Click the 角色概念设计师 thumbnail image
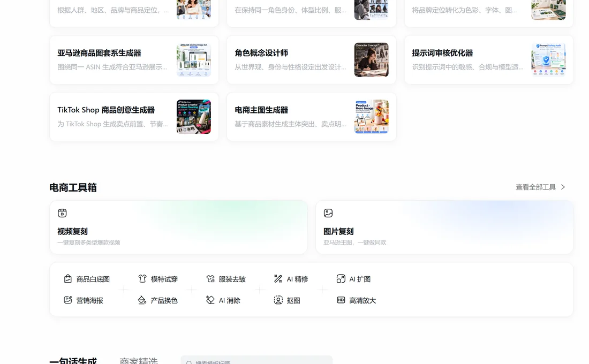Image resolution: width=589 pixels, height=364 pixels. [372, 60]
